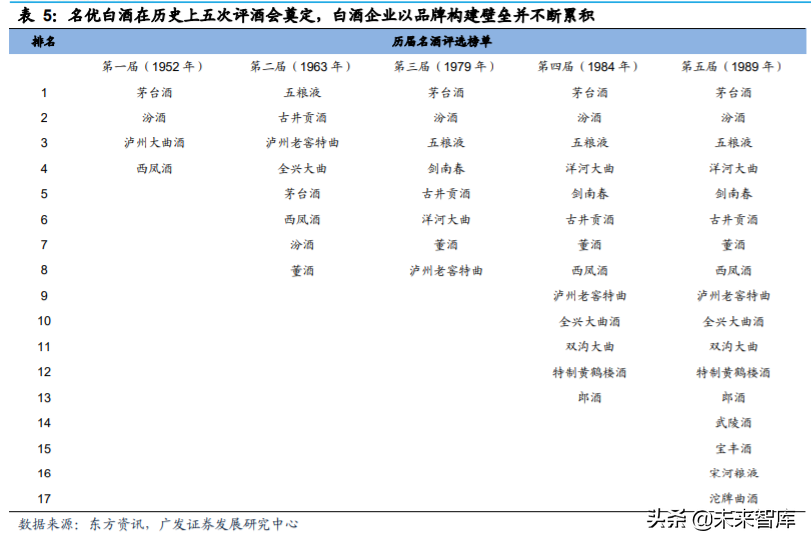Select '郎酒' under 第四届 (1984)
The height and width of the screenshot is (545, 811).
tap(590, 398)
